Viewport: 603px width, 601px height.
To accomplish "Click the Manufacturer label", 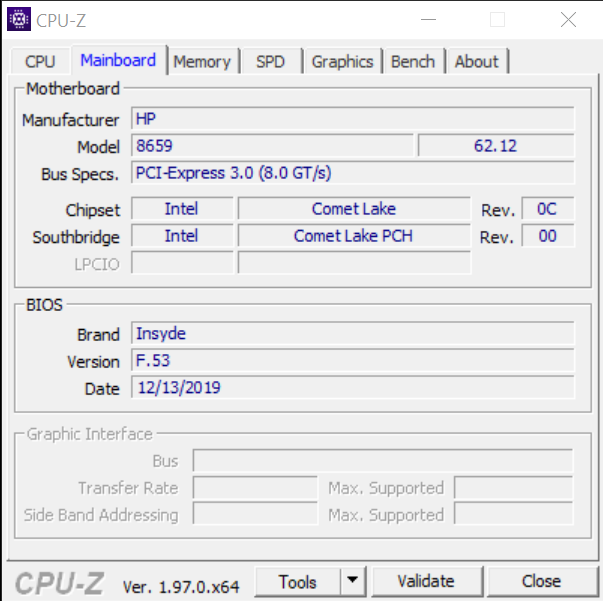I will coord(71,120).
